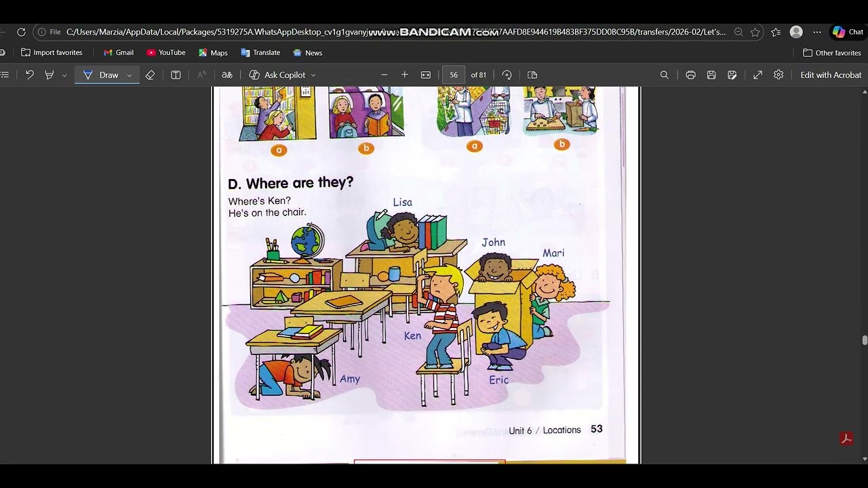Open the YouTube bookmark
Screen dimensions: 868x488
(166, 53)
